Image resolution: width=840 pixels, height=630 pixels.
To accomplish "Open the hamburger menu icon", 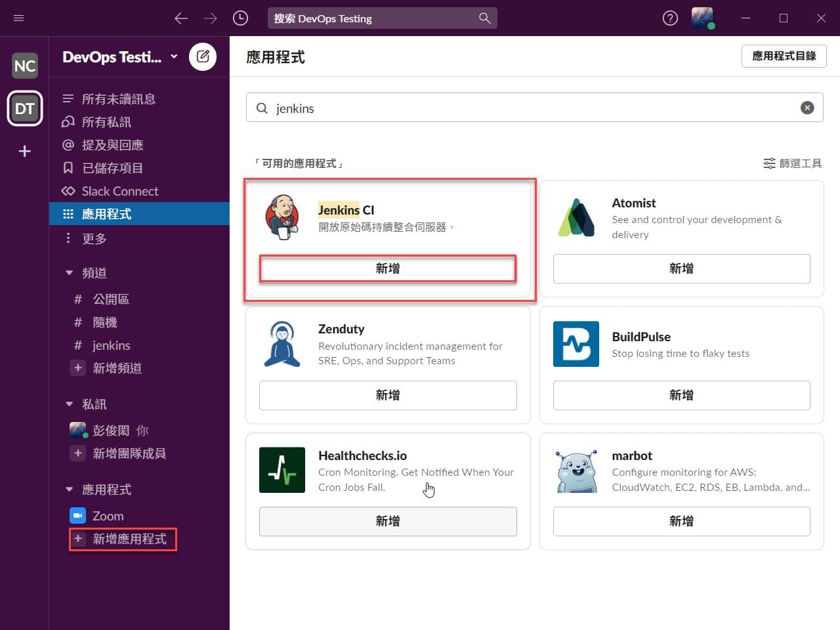I will tap(18, 18).
